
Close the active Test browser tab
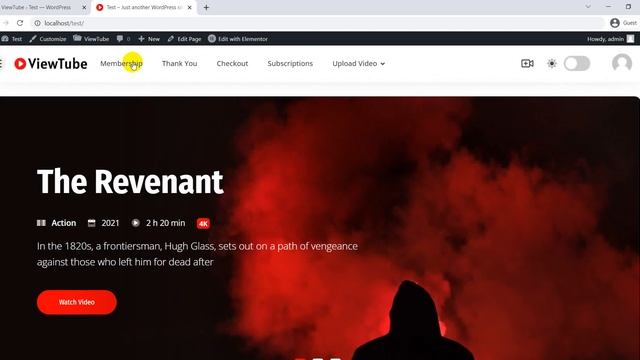point(189,7)
